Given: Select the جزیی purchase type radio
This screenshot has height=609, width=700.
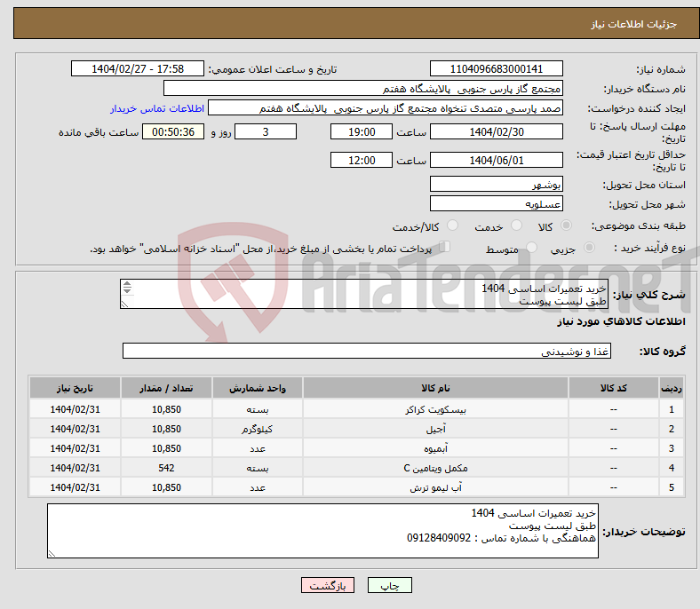Looking at the screenshot, I should click(589, 247).
